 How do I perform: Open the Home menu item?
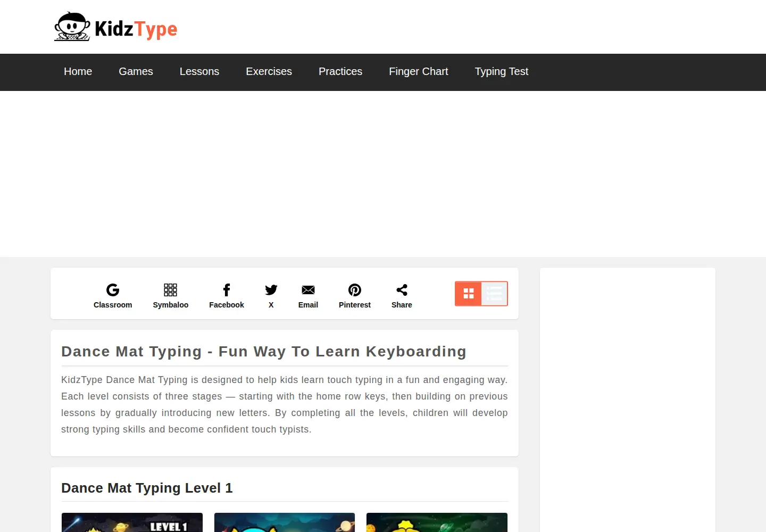pyautogui.click(x=78, y=72)
